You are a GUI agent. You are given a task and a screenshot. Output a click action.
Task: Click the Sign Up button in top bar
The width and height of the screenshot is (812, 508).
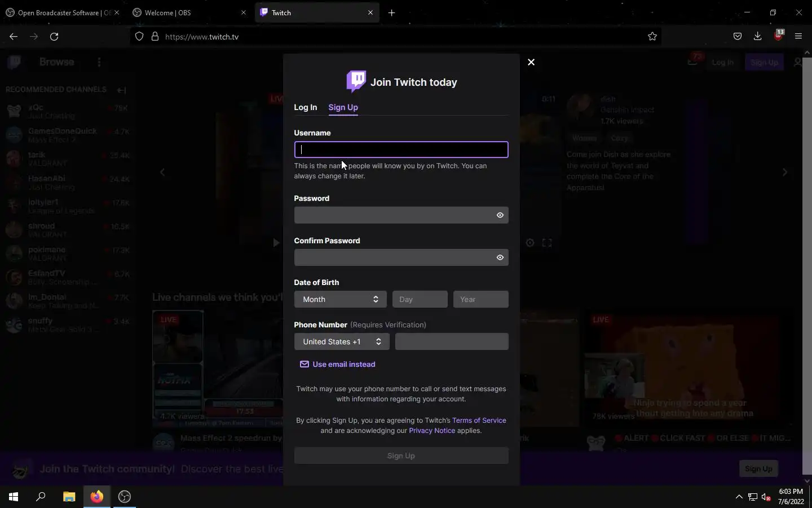pos(765,62)
